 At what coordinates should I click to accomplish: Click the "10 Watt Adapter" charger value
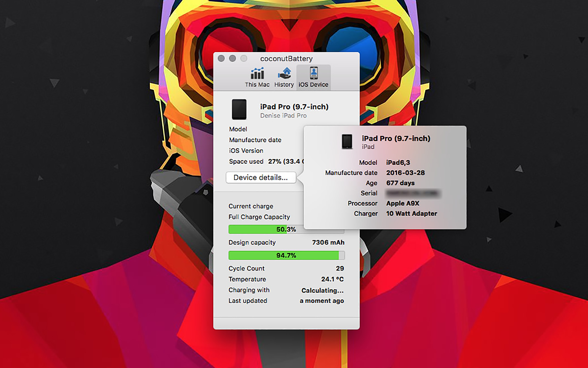pyautogui.click(x=412, y=214)
